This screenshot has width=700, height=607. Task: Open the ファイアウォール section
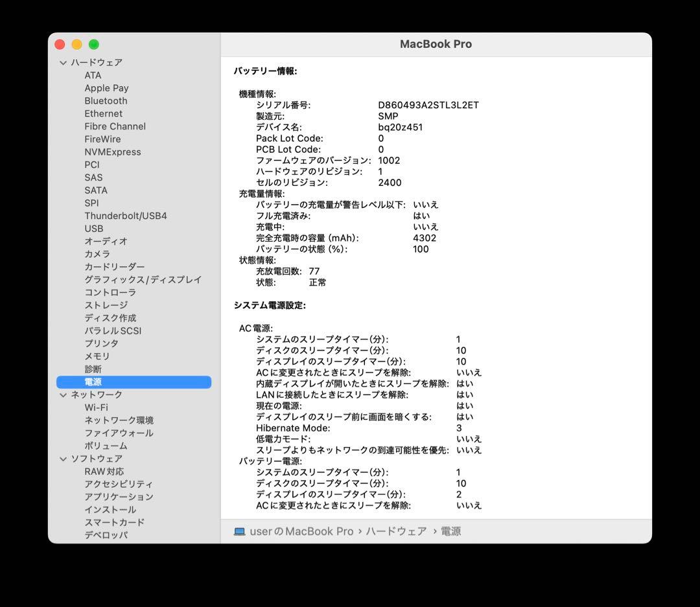coord(119,433)
